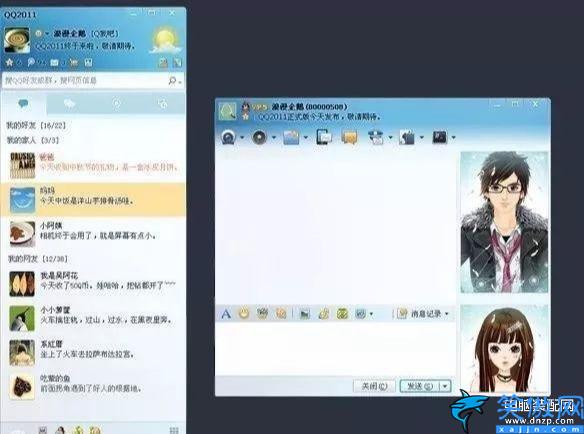Viewport: 584px width, 434px height.
Task: Click the send-picture icon in the input toolbar
Action: click(x=305, y=314)
